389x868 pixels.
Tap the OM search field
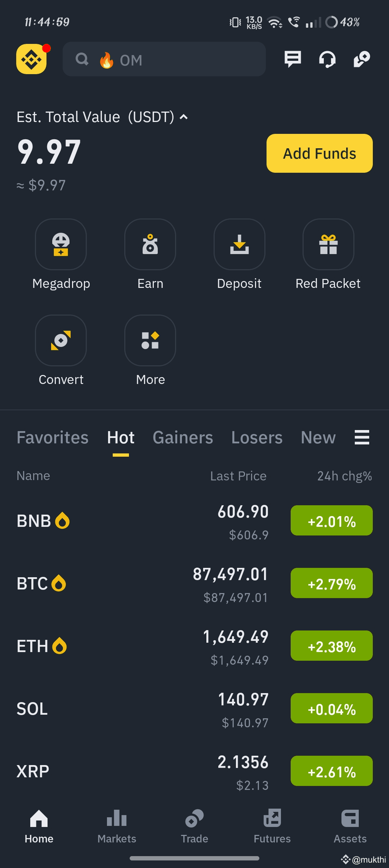point(164,59)
